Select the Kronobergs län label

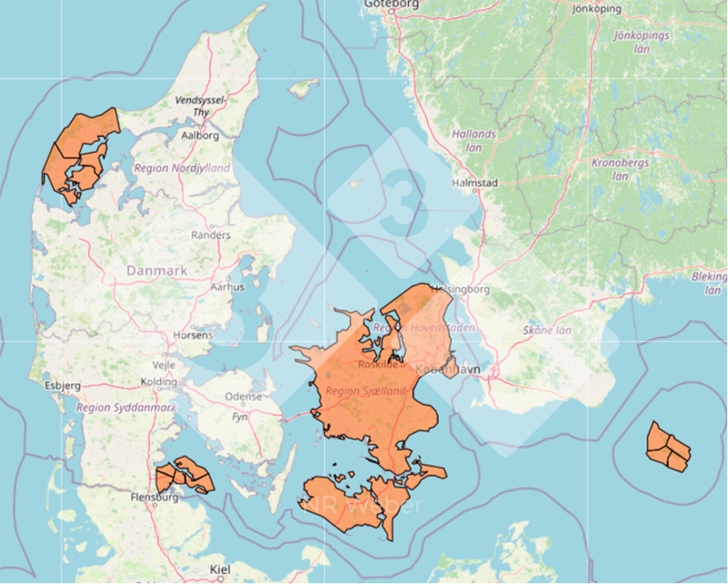[x=621, y=170]
